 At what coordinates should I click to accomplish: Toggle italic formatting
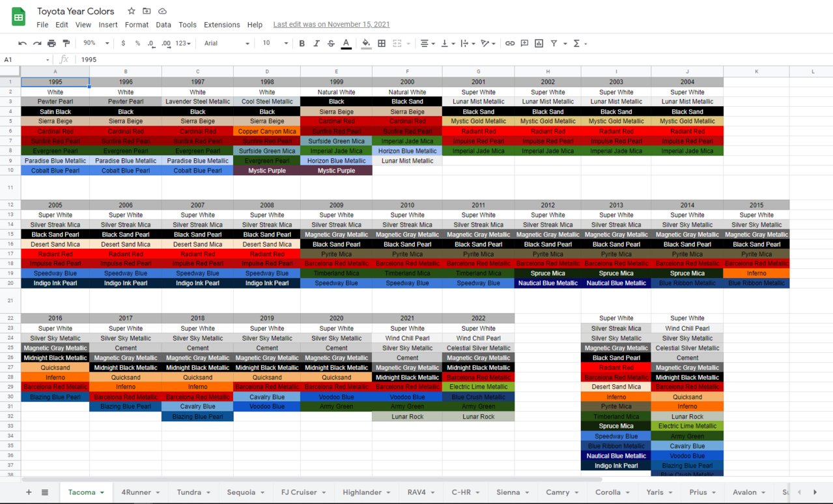317,43
